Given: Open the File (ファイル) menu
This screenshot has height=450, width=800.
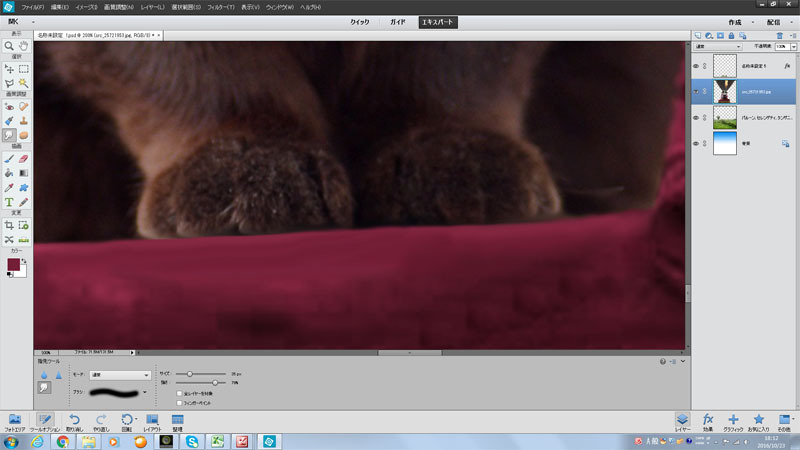Looking at the screenshot, I should coord(33,7).
